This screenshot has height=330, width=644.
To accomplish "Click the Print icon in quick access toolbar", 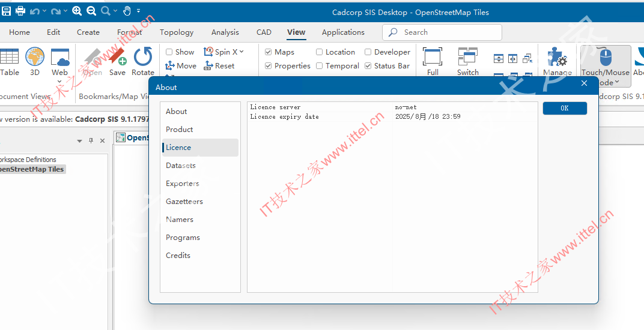I will 20,11.
